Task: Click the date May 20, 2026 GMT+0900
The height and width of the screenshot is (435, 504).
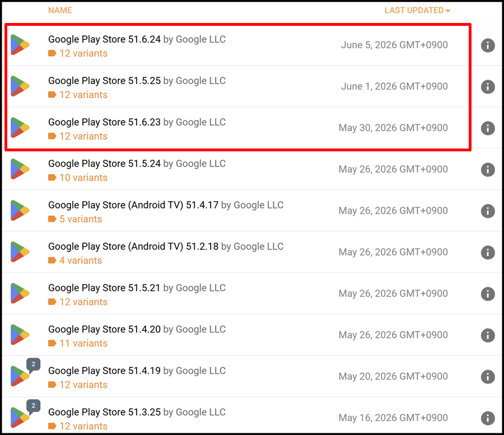Action: [393, 377]
